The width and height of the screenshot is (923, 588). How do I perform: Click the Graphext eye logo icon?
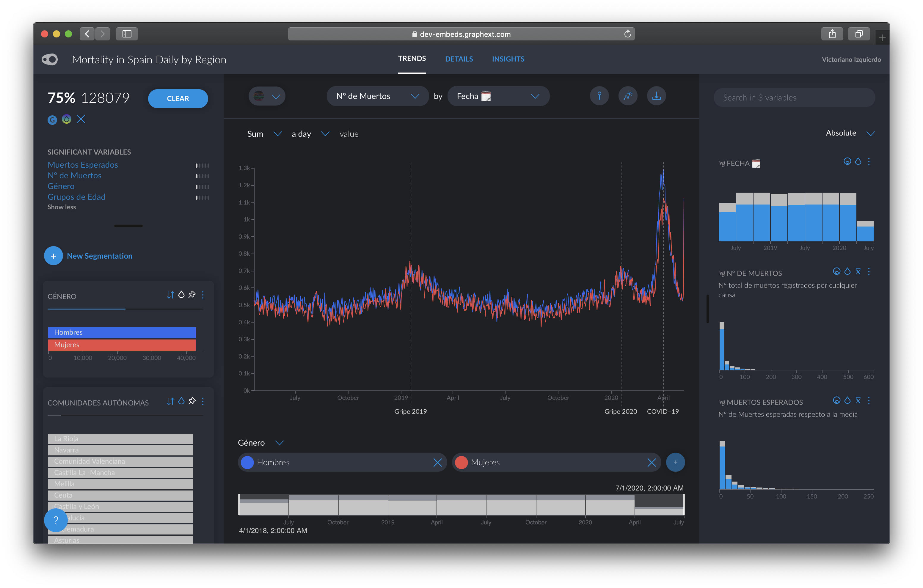[x=50, y=59]
